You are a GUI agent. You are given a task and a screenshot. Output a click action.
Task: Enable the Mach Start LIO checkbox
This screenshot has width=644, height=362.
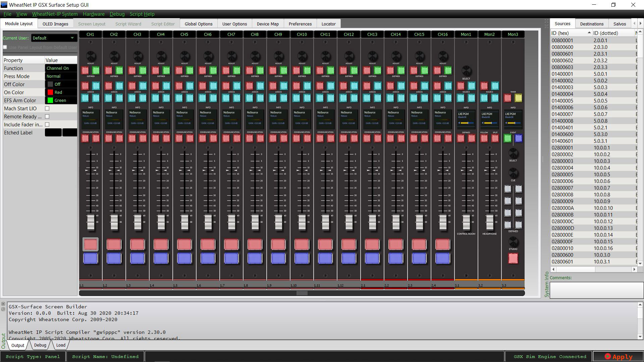[x=47, y=109]
